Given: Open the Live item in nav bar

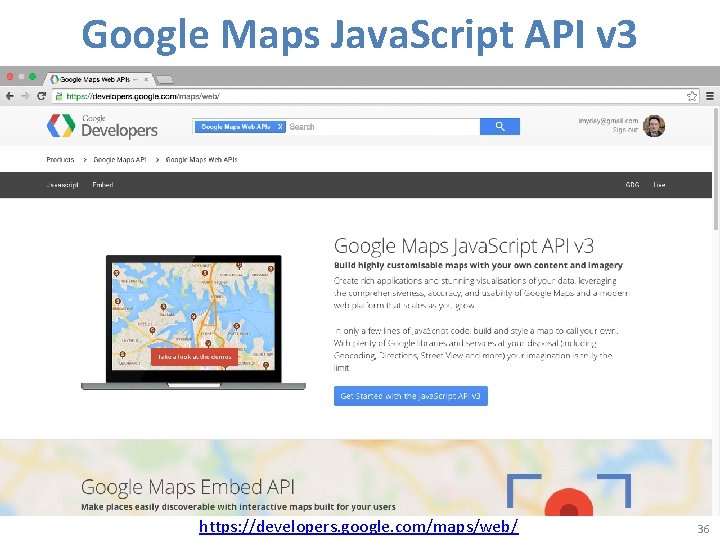Looking at the screenshot, I should [659, 185].
